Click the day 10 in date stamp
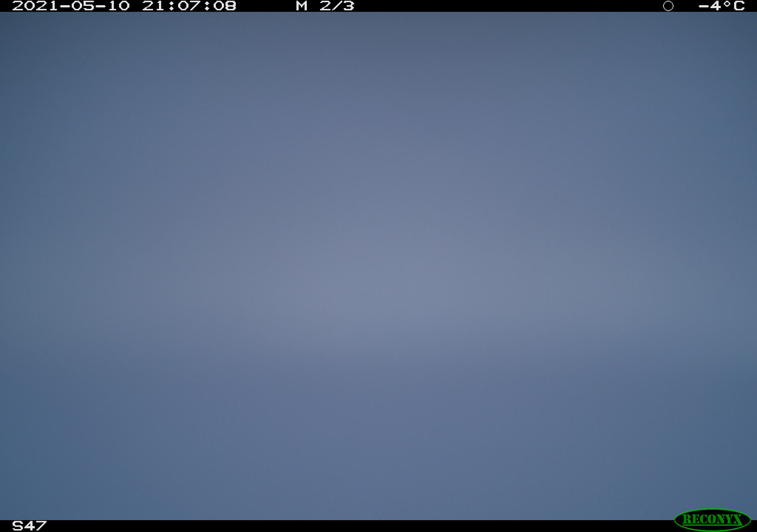 118,6
